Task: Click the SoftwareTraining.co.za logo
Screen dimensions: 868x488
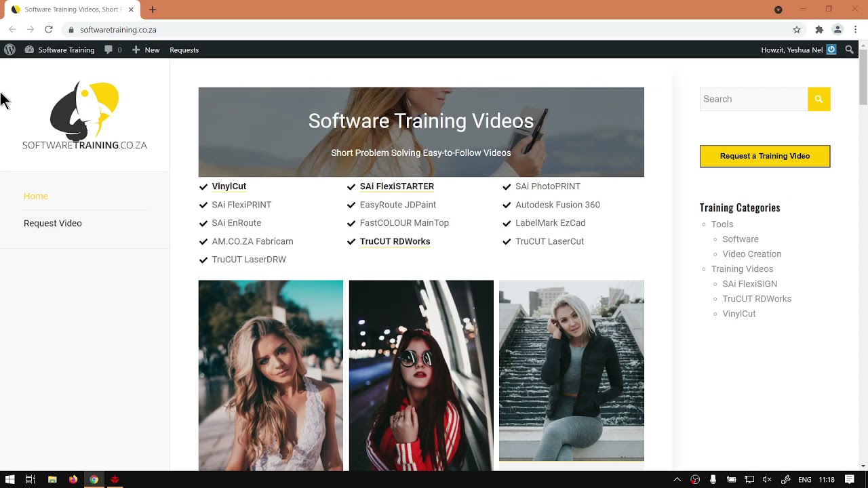Action: (85, 115)
